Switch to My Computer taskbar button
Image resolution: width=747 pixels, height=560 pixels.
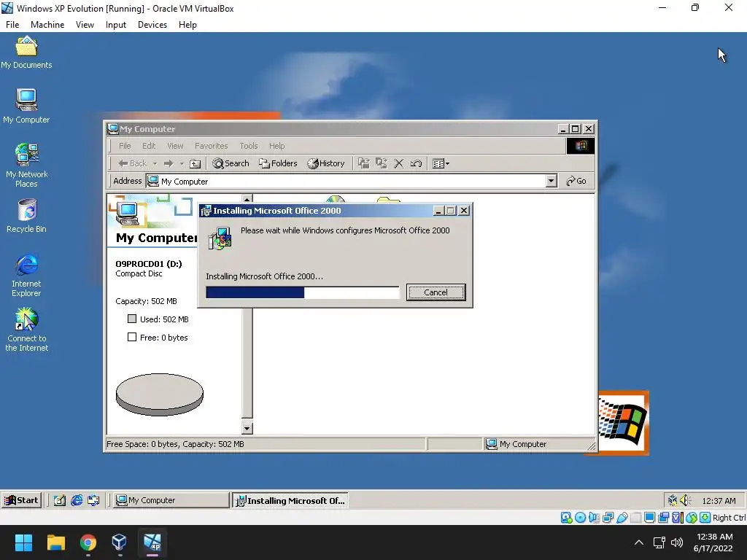point(171,500)
